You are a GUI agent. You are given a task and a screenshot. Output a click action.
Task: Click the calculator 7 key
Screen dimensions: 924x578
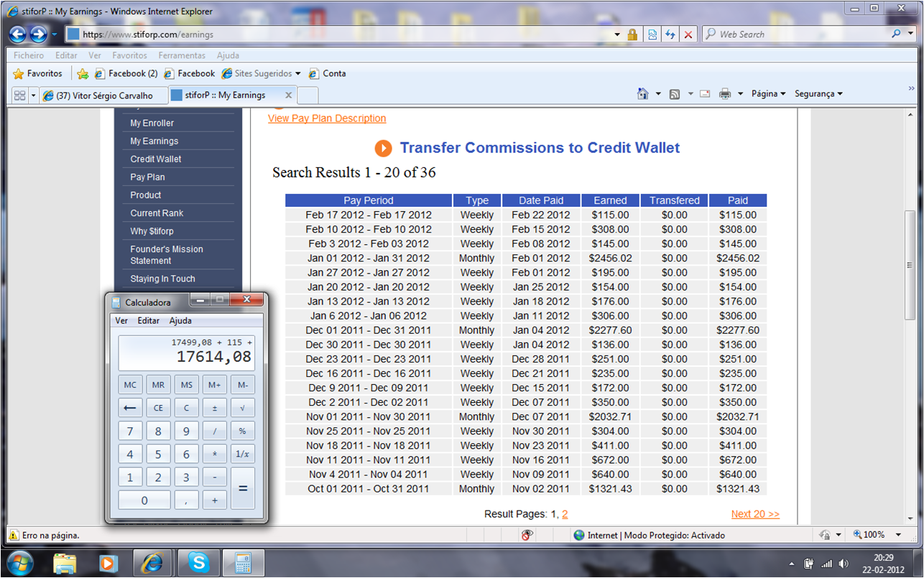coord(130,431)
